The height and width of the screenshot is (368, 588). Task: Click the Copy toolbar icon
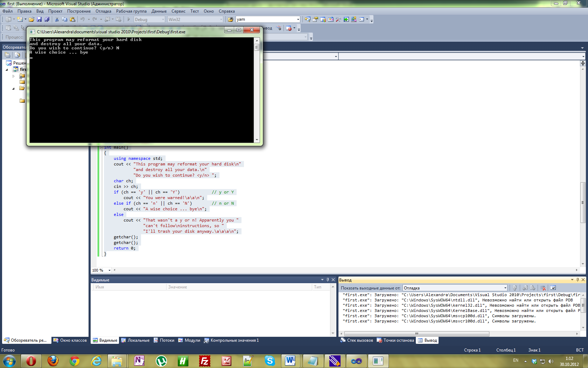coord(64,20)
